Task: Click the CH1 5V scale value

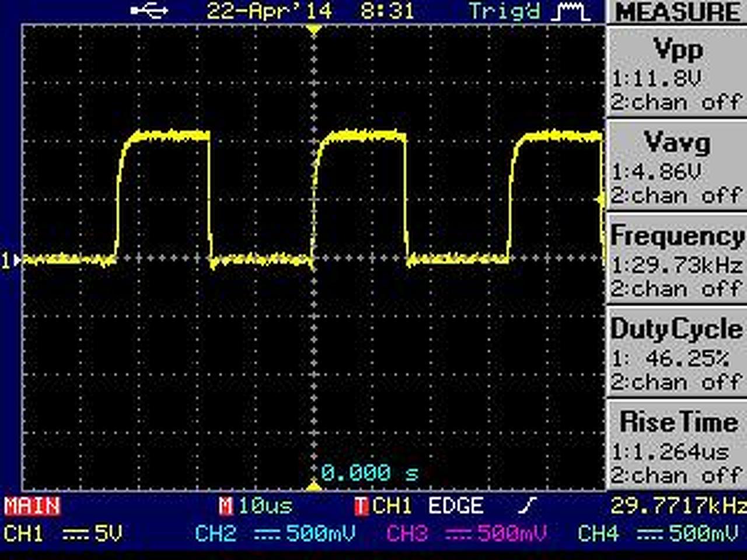Action: (109, 533)
